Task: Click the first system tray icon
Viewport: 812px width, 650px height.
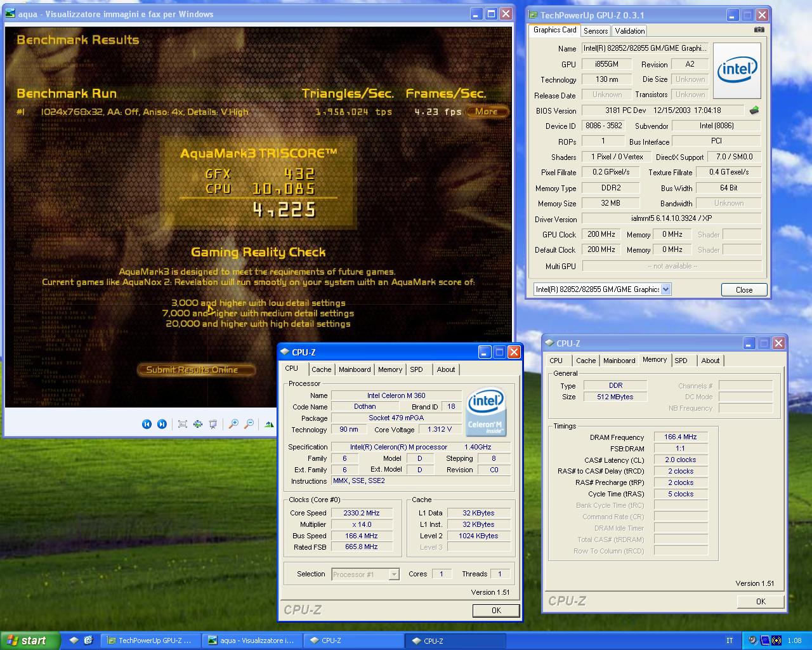Action: pos(752,640)
